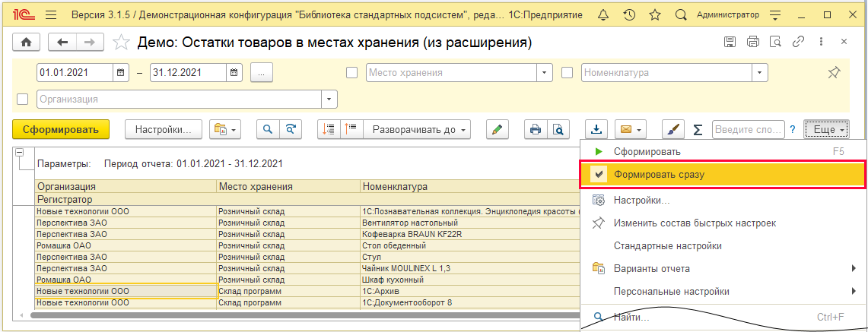
Task: Open favorites star in title bar
Action: (655, 15)
